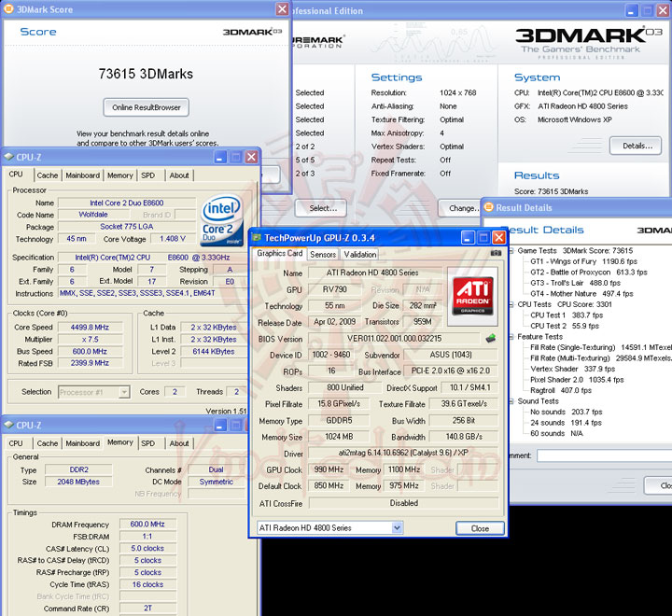
Task: Click the Online ResultBrowser button
Action: click(147, 107)
